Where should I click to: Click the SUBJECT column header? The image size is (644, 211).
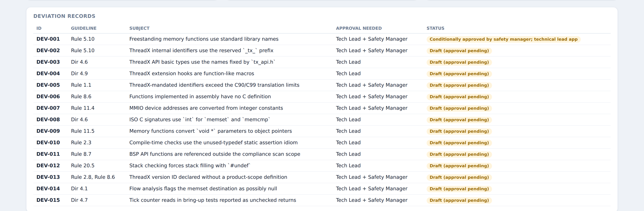(139, 28)
